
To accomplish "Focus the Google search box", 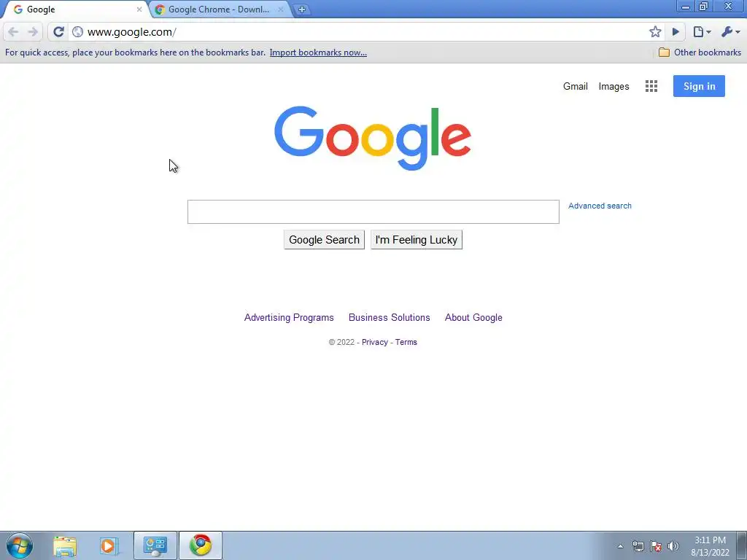I will tap(373, 212).
